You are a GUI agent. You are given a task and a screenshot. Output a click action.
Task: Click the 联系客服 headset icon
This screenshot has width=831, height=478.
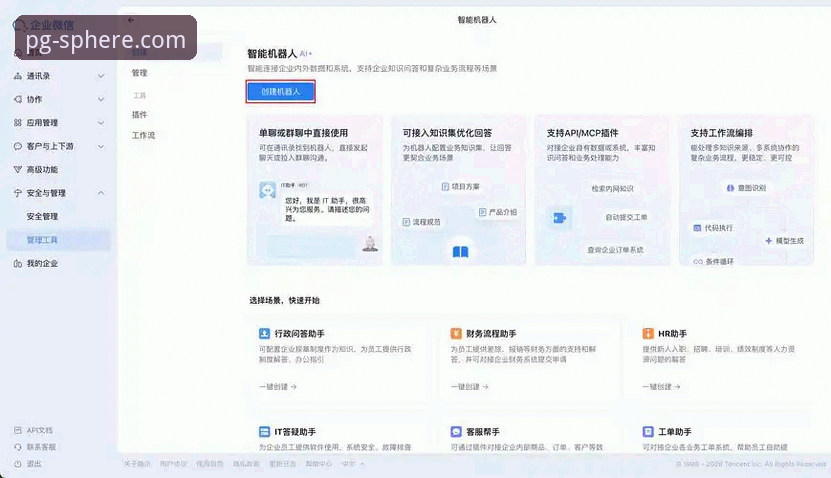tap(17, 447)
